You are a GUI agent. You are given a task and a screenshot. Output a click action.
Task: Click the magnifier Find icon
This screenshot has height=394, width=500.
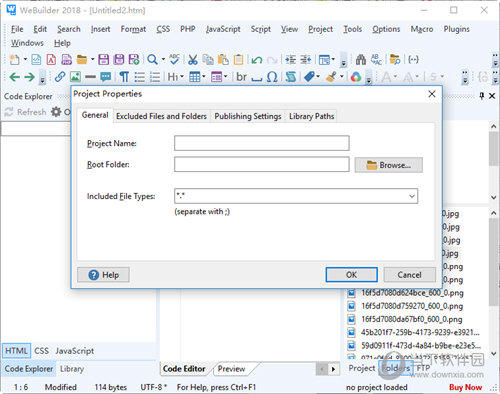point(152,60)
